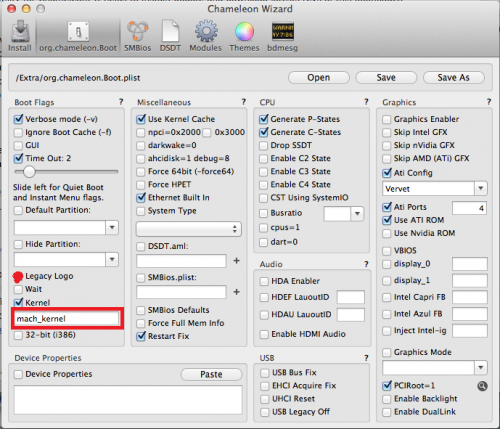Check Enable DualLink
This screenshot has height=429, width=500.
coord(387,412)
